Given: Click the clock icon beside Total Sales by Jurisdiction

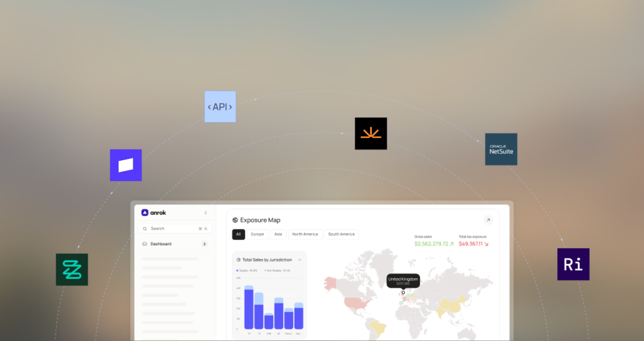Looking at the screenshot, I should [238, 260].
